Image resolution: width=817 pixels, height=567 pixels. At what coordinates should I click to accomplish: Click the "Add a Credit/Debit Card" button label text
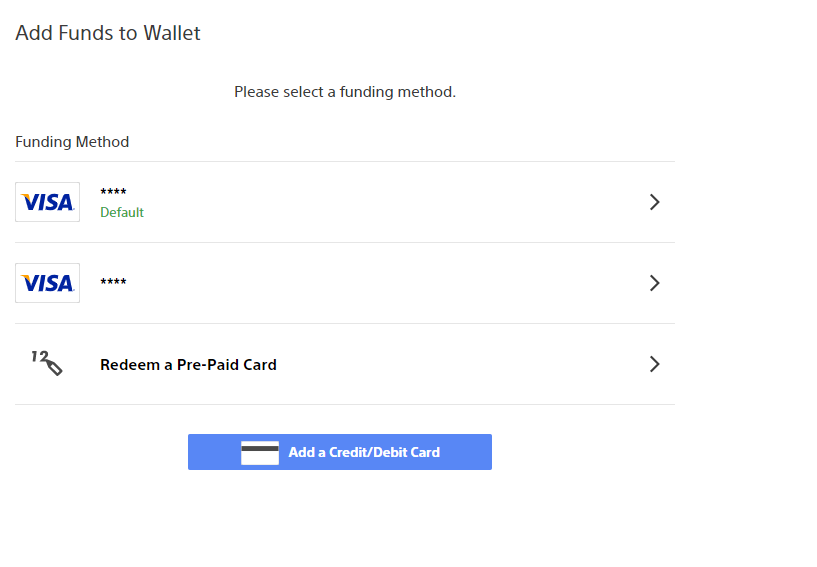(364, 452)
